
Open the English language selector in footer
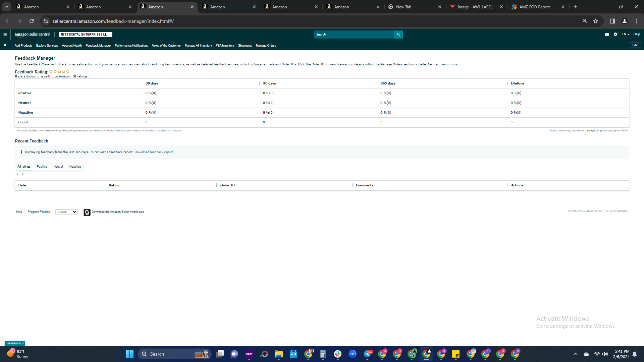point(66,212)
